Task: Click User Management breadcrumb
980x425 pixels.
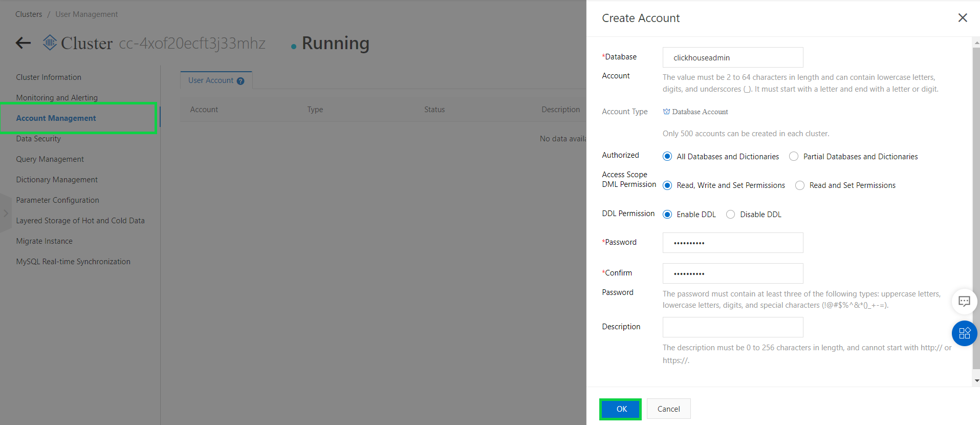Action: [x=86, y=14]
